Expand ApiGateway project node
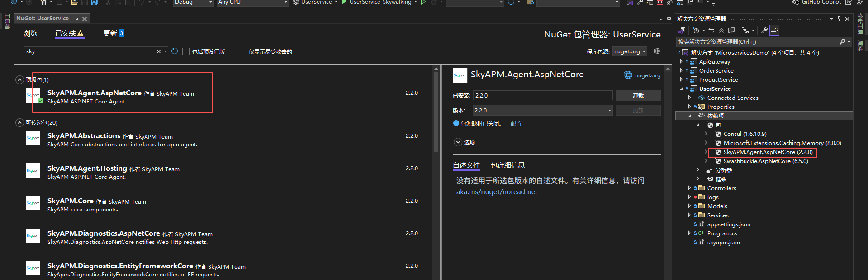 (681, 62)
